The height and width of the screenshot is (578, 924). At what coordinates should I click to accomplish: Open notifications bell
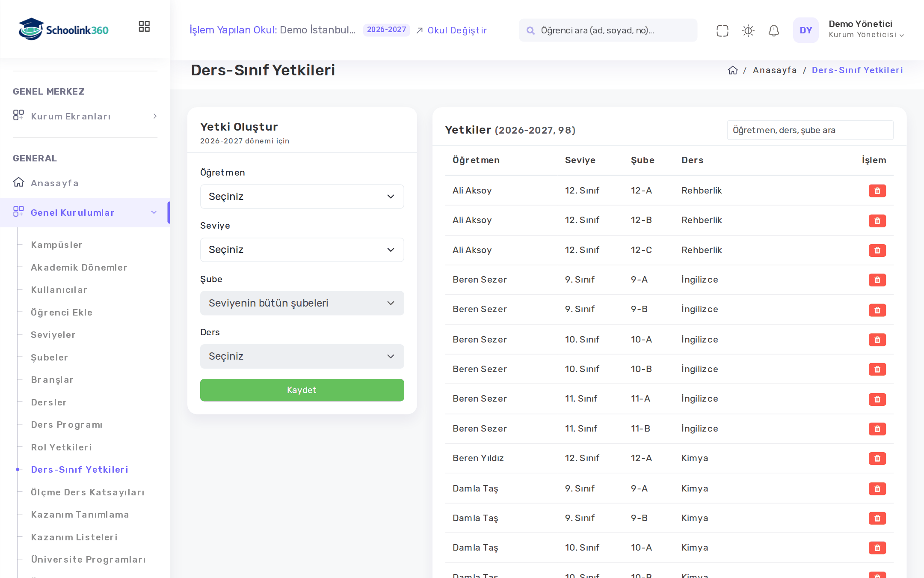773,30
